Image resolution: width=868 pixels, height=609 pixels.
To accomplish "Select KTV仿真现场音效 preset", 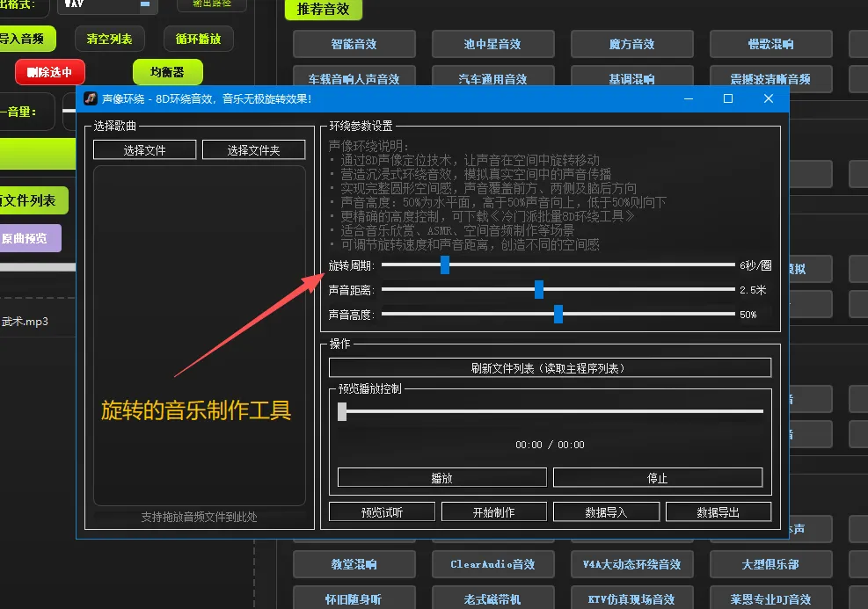I will 631,598.
